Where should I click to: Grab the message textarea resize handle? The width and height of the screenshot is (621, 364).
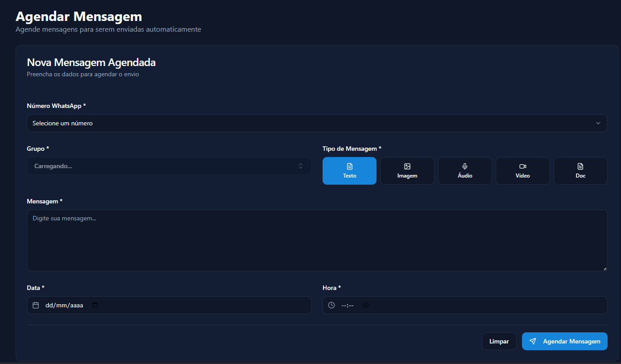click(x=605, y=269)
